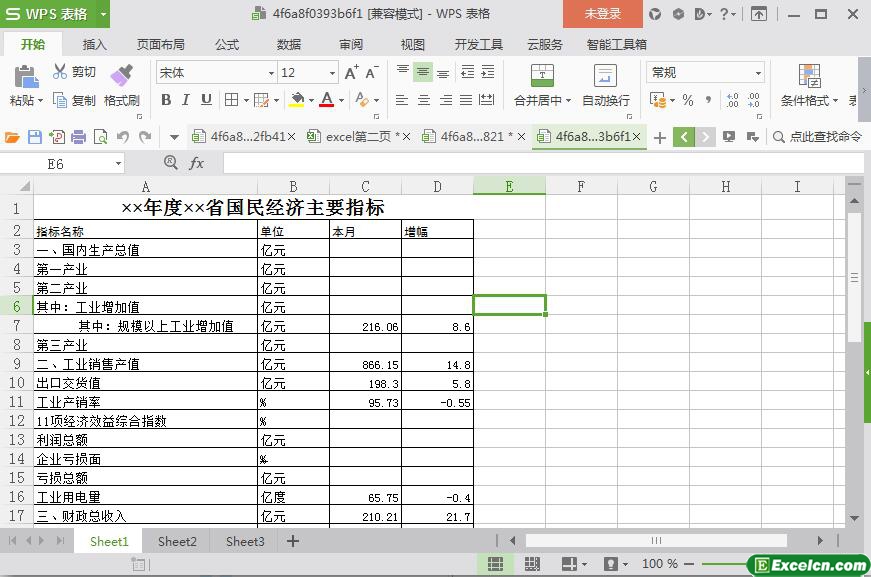Save the workbook with floppy icon

click(35, 137)
